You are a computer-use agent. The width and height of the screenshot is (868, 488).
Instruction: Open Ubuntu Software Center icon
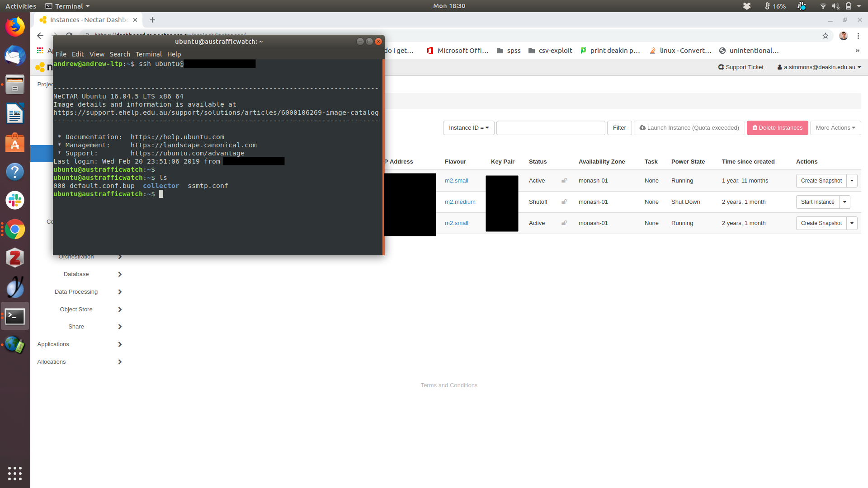click(15, 143)
